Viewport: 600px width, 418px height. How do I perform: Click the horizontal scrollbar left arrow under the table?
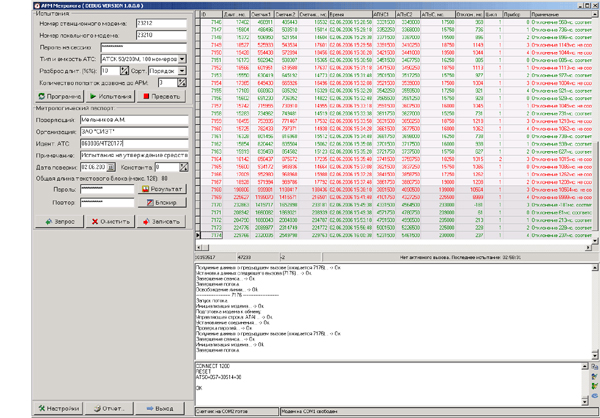(198, 247)
